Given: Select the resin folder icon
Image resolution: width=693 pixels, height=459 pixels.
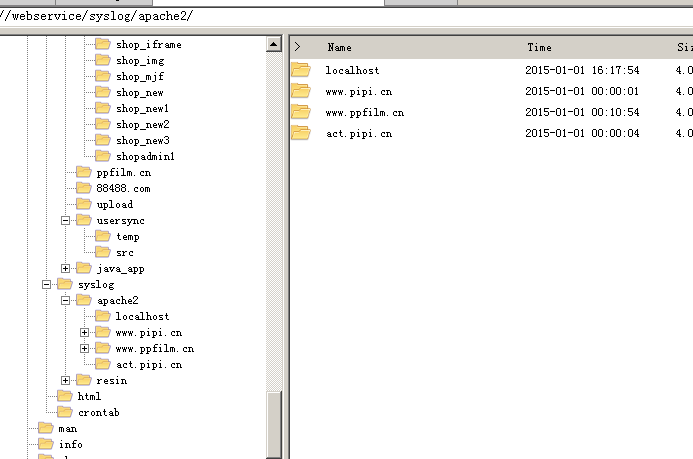Looking at the screenshot, I should click(84, 380).
